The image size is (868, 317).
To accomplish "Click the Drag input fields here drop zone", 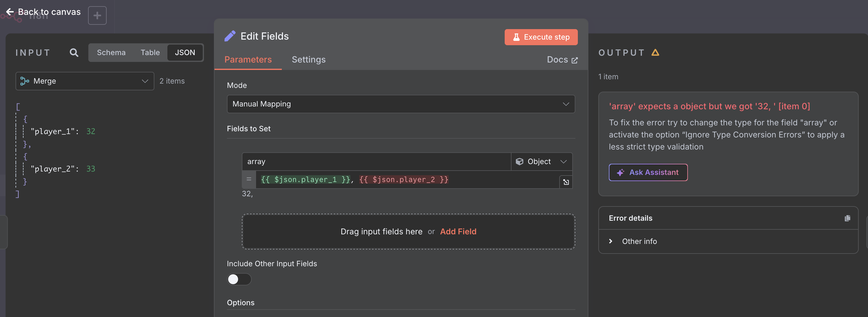I will click(408, 232).
